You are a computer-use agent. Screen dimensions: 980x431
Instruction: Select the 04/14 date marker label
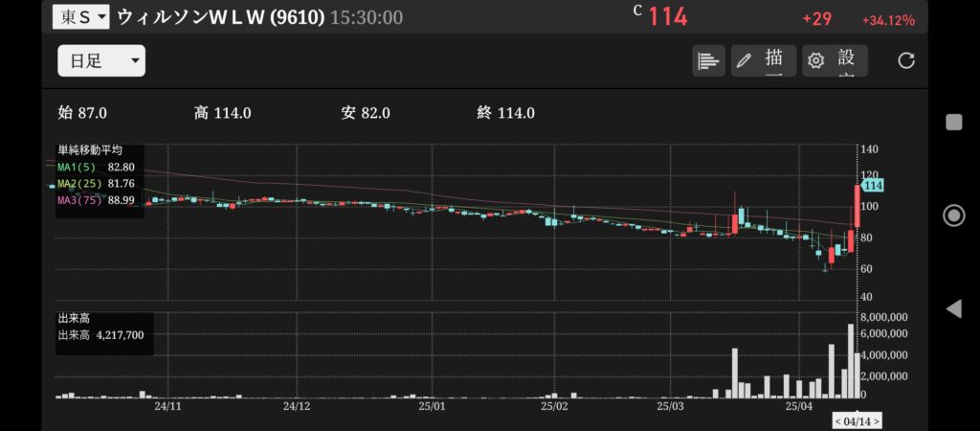[x=857, y=421]
